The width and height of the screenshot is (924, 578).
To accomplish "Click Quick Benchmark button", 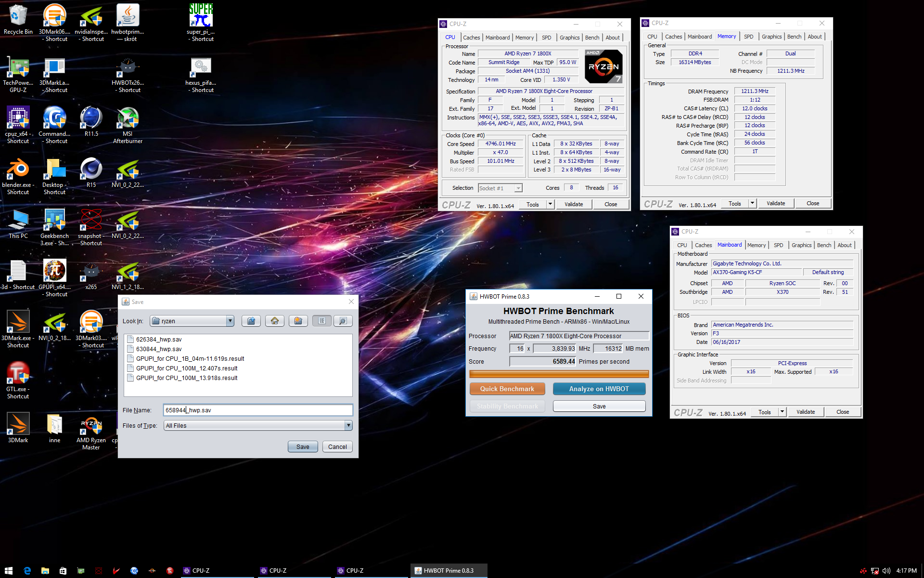I will click(507, 389).
